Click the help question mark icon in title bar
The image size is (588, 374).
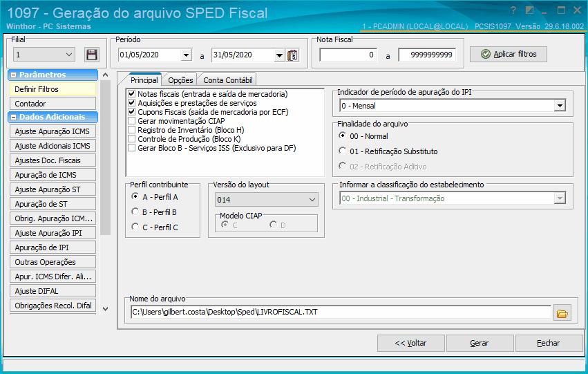513,10
